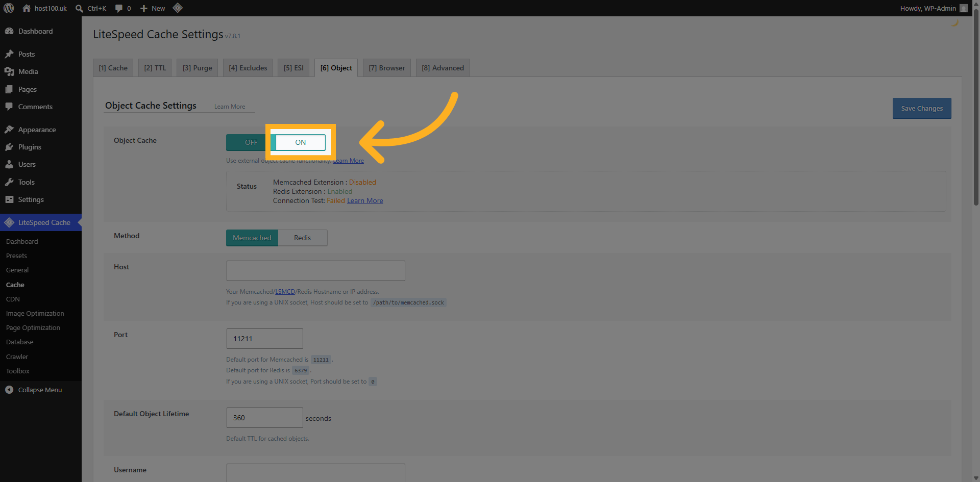Click the Tools wrench icon

coord(9,182)
